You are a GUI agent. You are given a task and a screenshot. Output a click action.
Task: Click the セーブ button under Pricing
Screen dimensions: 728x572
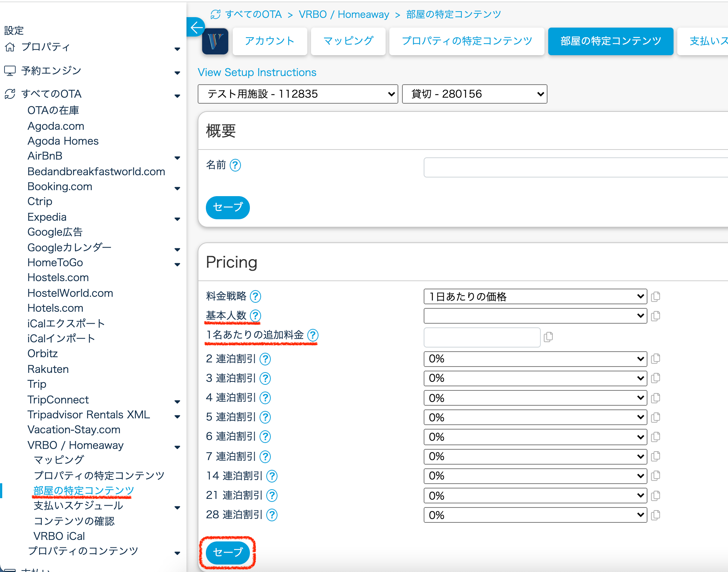coord(228,552)
